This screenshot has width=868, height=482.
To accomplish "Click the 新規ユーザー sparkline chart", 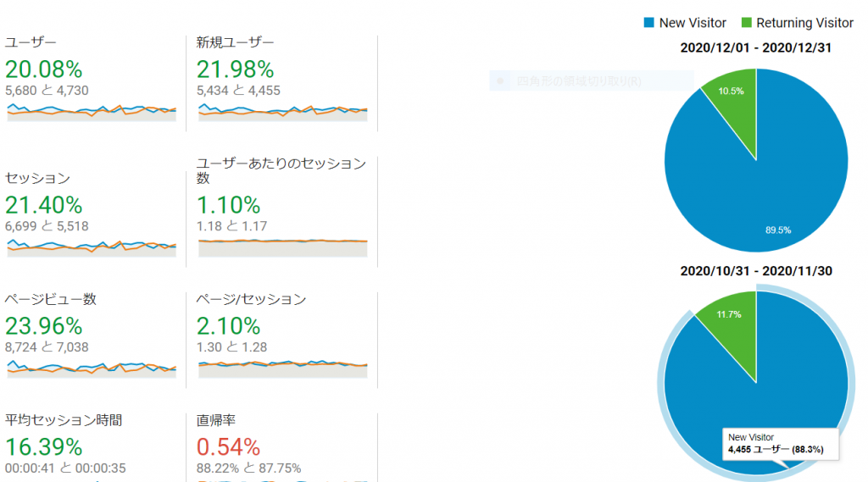I will (283, 112).
